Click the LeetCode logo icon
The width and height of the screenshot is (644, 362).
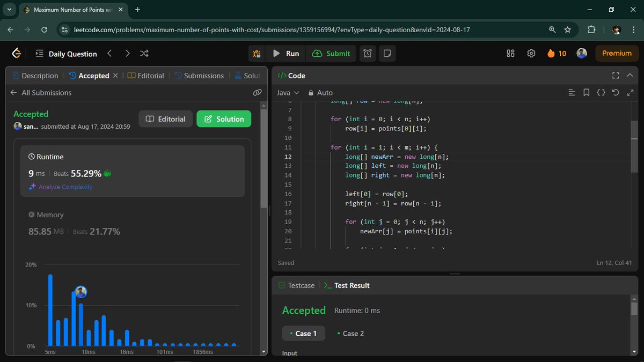click(x=17, y=53)
